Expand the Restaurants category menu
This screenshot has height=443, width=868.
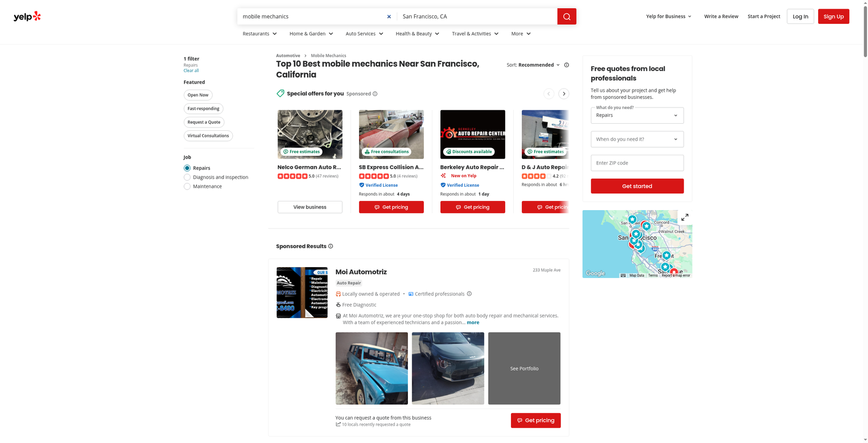(260, 34)
